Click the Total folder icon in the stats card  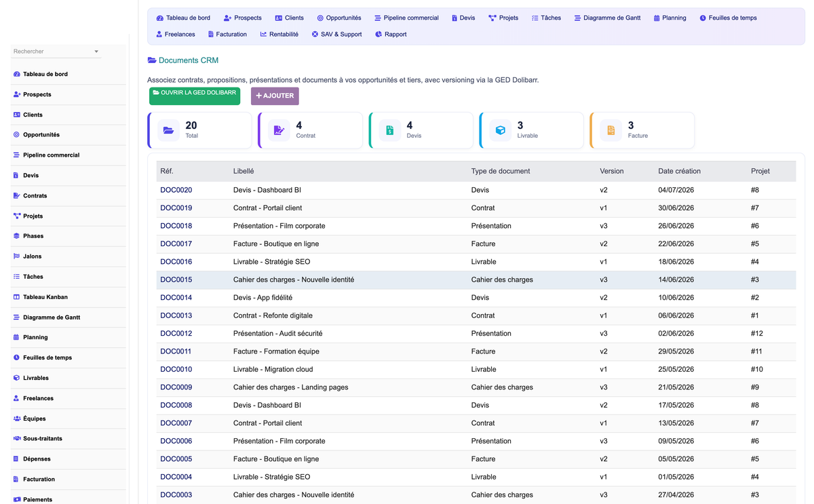coord(168,130)
